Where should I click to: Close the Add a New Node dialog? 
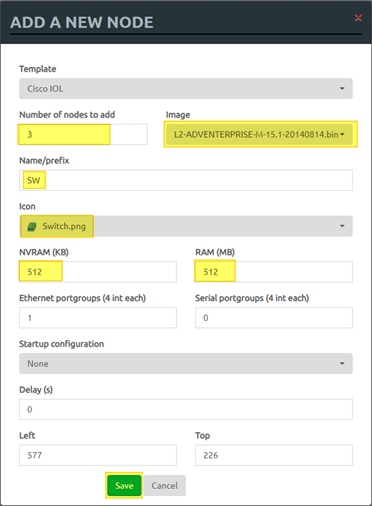click(x=358, y=17)
